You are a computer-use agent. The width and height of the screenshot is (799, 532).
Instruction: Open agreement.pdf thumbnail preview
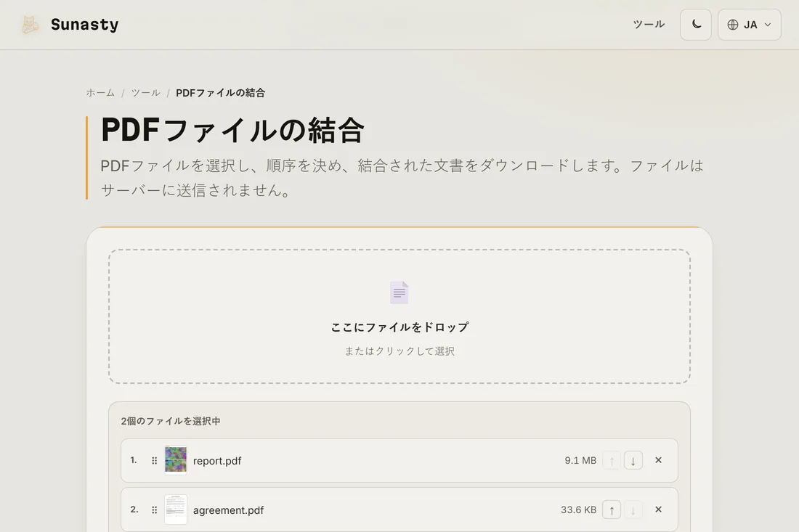pyautogui.click(x=176, y=509)
